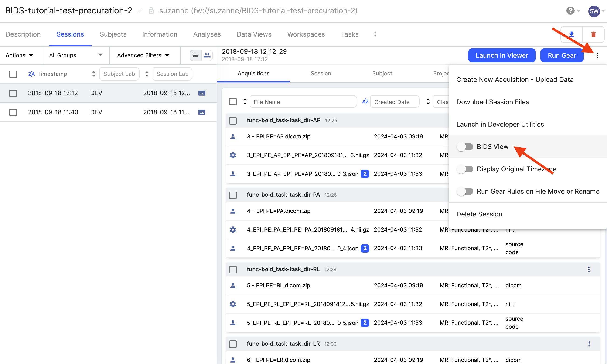607x364 pixels.
Task: Click gear icon beside 3_EPI_PE_AP nii.gz file
Action: coord(233,155)
